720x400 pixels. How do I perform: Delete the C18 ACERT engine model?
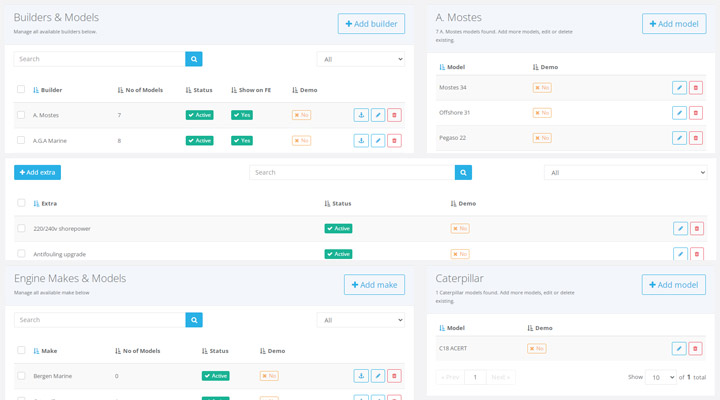pos(696,349)
